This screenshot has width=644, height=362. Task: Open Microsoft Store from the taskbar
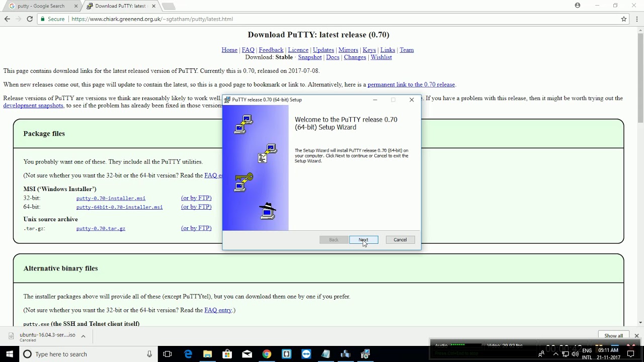(227, 354)
